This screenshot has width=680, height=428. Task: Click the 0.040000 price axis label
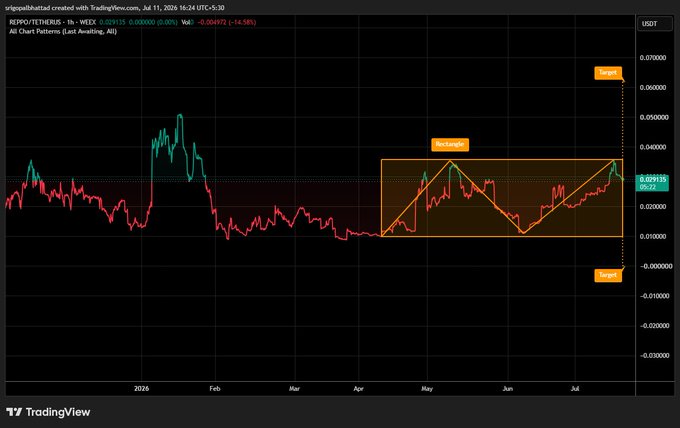tap(653, 147)
